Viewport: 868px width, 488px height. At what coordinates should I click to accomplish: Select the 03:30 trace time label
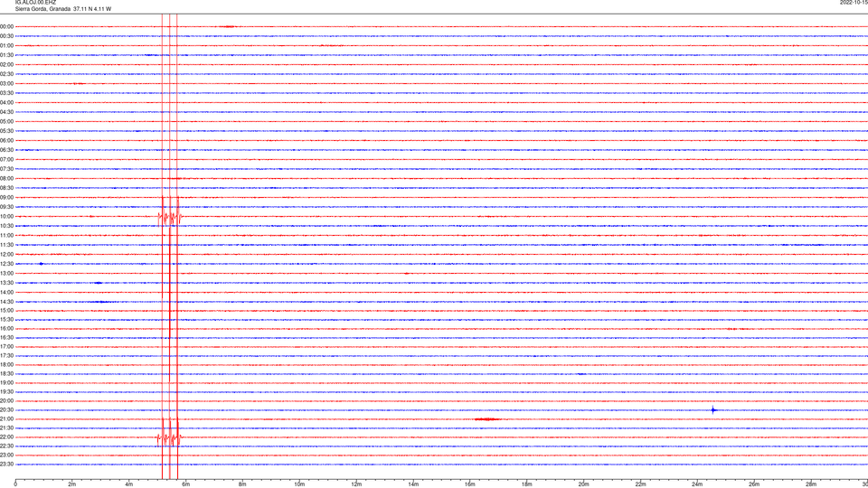(6, 93)
